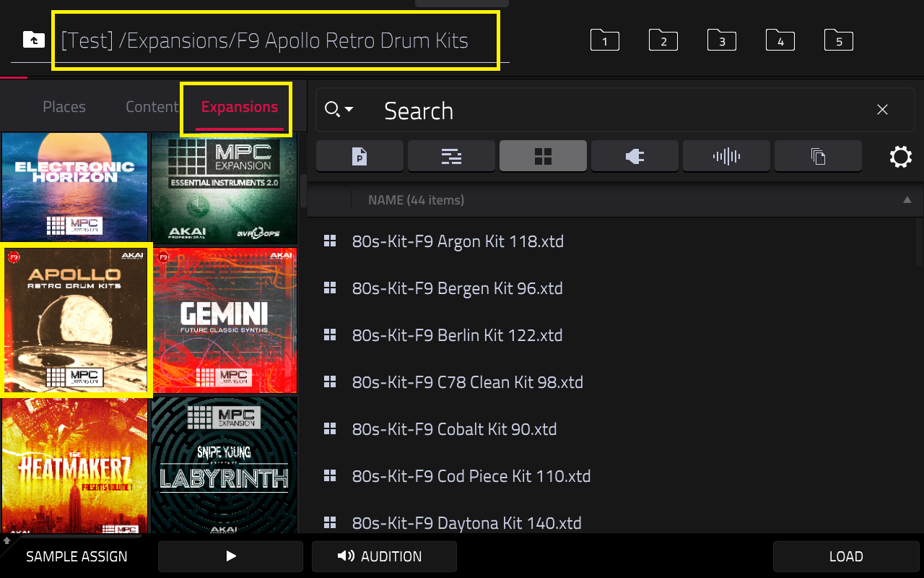Viewport: 924px width, 578px height.
Task: Open folder shortcut 3
Action: click(x=722, y=40)
